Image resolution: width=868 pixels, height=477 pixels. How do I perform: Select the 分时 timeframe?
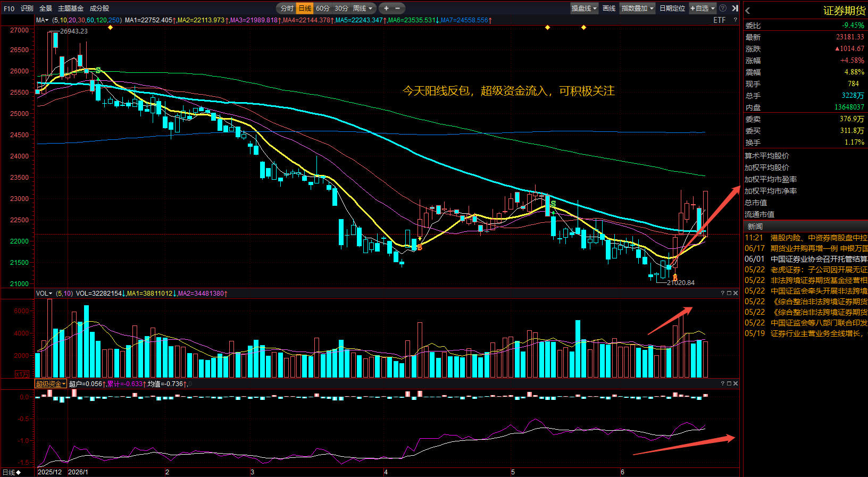(x=287, y=8)
